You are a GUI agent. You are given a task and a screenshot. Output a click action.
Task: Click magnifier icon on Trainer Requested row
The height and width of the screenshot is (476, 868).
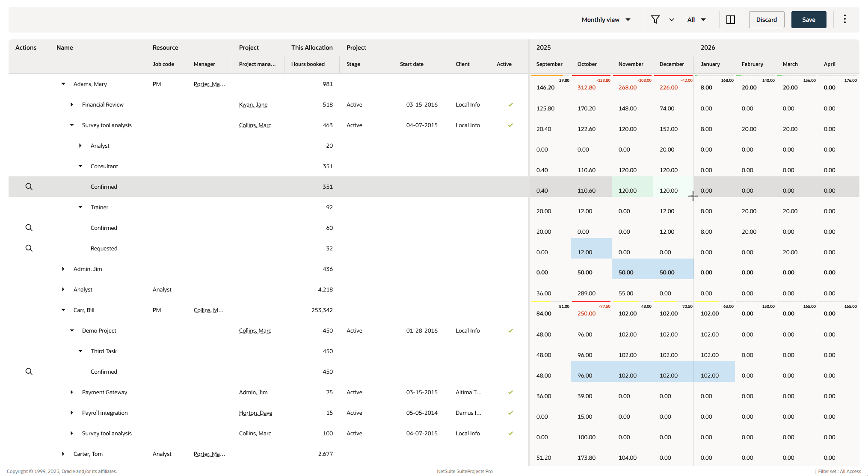coord(29,248)
